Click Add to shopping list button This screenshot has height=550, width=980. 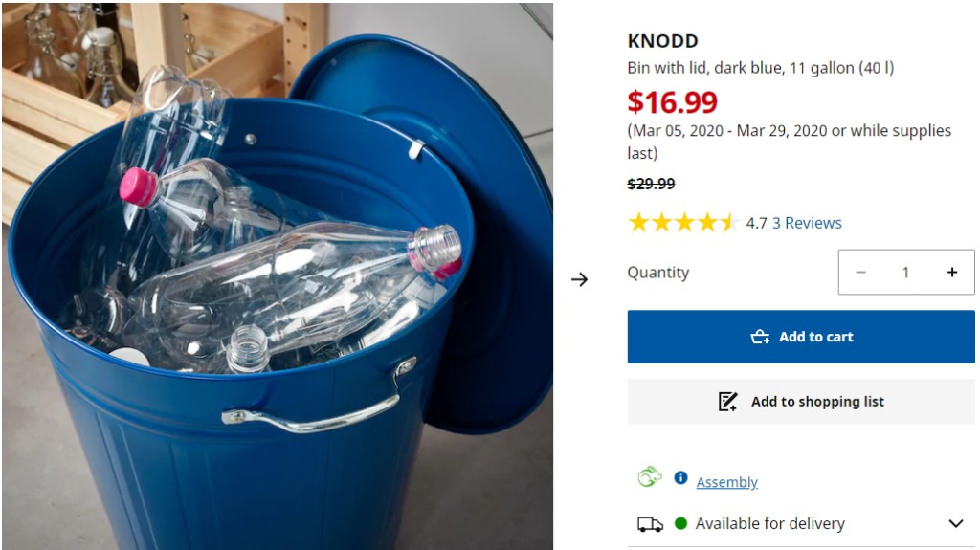tap(801, 402)
